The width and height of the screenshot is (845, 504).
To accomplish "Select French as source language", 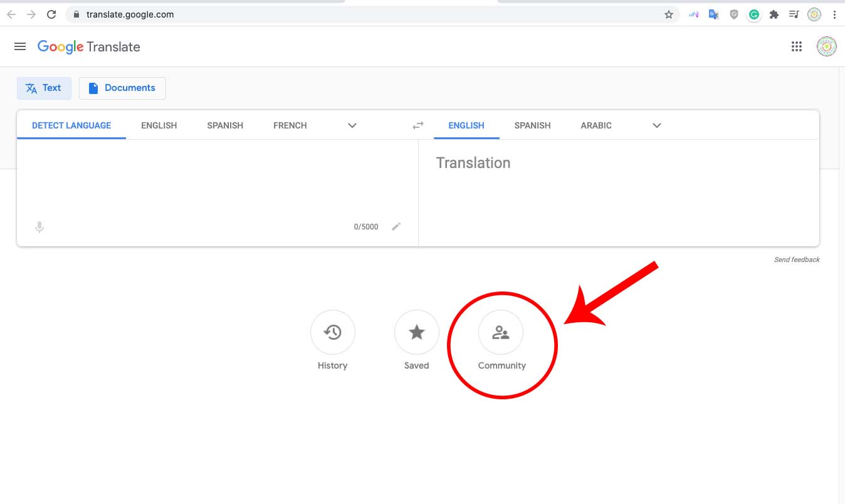I will 290,125.
